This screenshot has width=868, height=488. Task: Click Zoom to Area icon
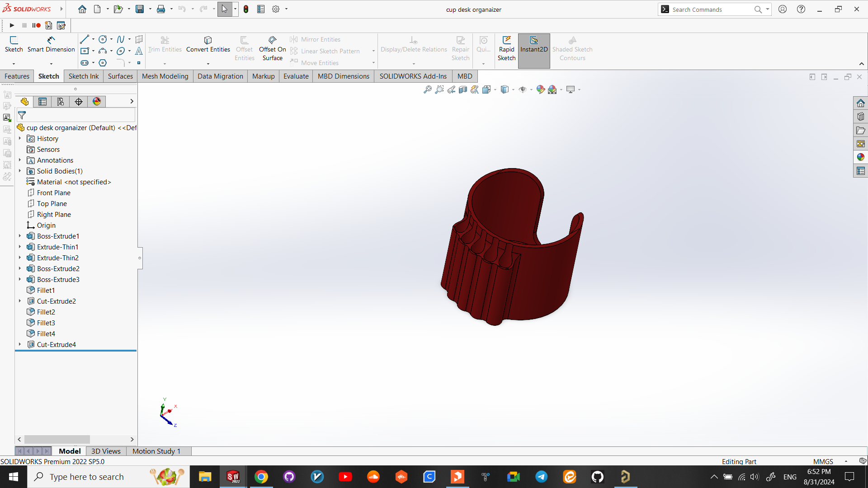[x=439, y=89]
